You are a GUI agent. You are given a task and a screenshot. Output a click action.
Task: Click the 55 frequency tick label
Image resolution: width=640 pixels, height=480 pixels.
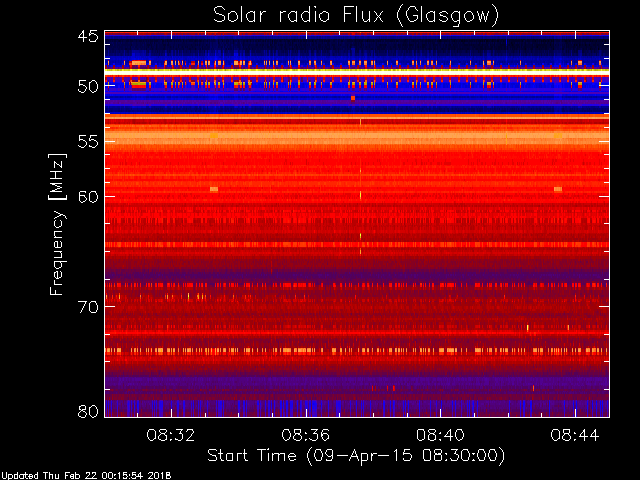(88, 142)
